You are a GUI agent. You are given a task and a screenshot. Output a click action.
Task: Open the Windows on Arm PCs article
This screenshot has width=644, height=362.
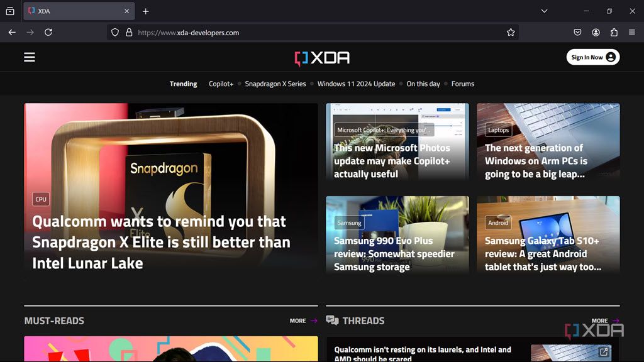536,161
